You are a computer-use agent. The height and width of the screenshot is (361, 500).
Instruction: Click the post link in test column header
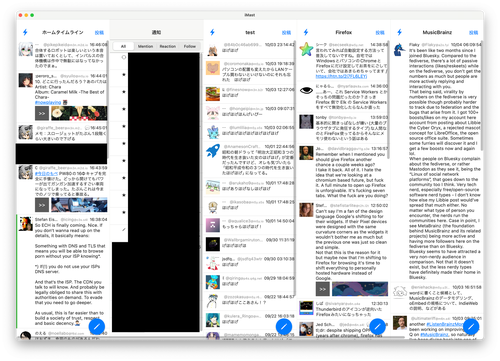click(x=286, y=32)
